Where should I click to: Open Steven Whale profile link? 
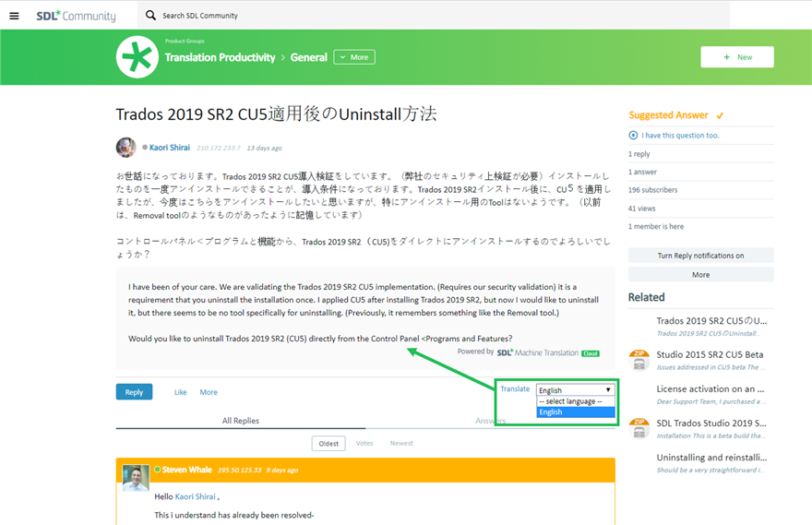[x=187, y=470]
